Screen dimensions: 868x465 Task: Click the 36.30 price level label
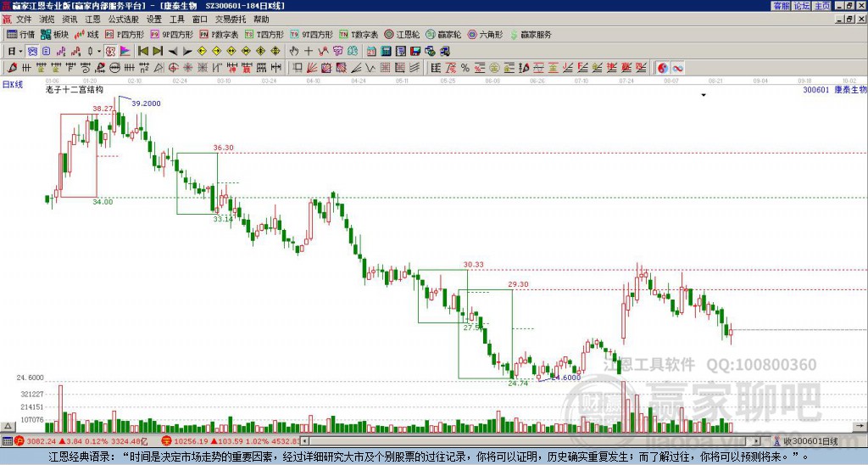(224, 148)
